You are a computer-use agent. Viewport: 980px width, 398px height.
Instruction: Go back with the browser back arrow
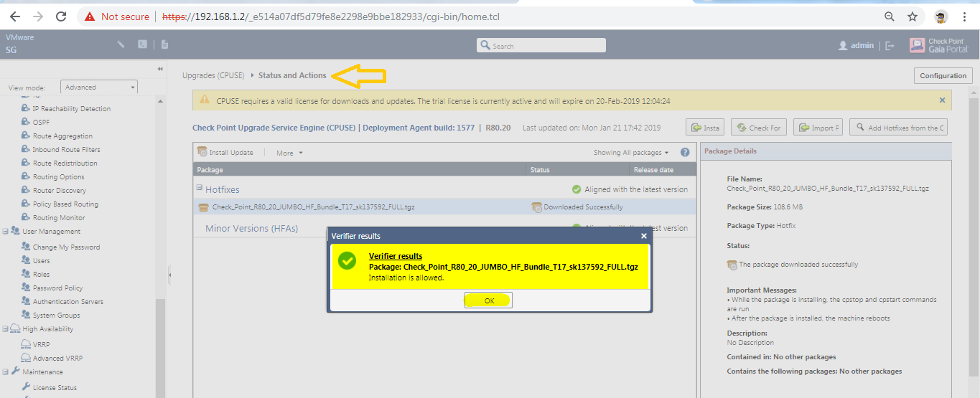point(15,16)
